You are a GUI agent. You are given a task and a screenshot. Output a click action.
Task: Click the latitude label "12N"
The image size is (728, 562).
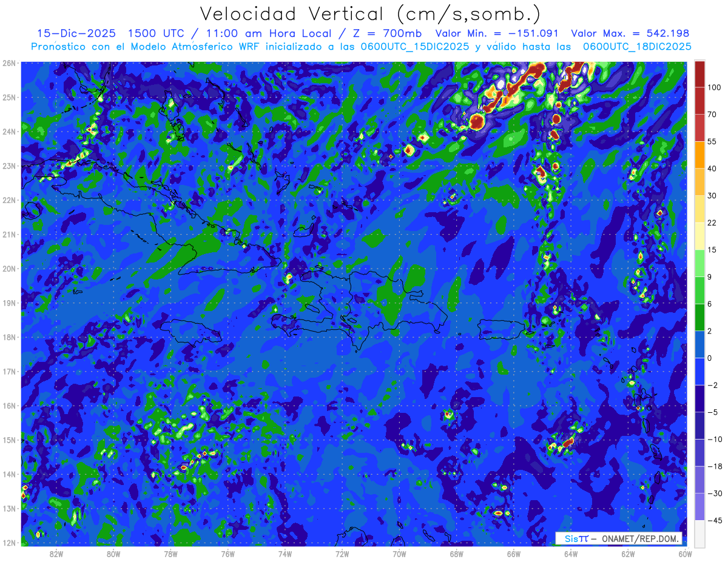pos(9,543)
